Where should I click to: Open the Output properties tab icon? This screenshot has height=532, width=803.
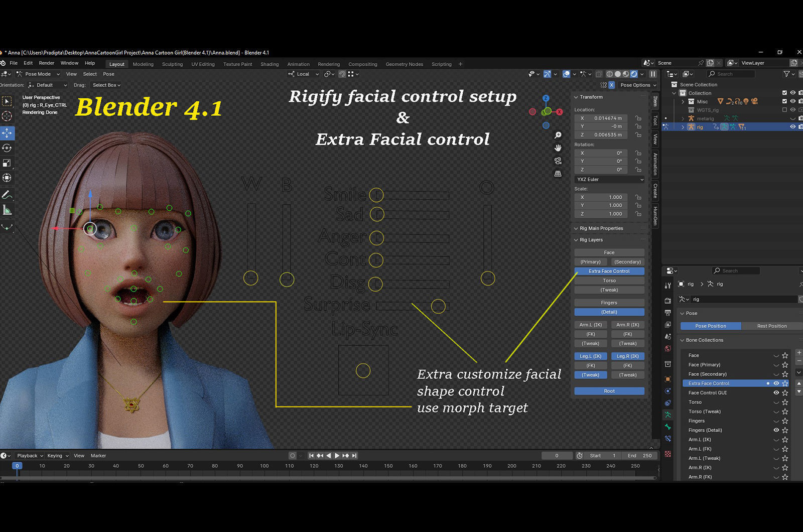[667, 313]
